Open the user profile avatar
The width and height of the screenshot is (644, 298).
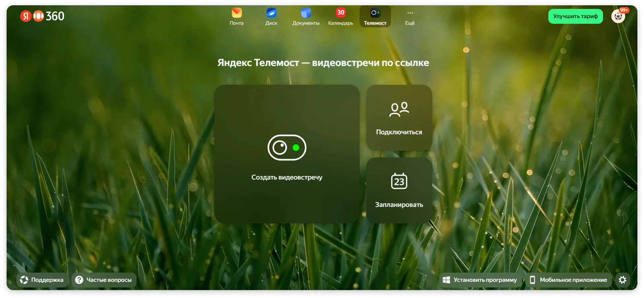[x=618, y=16]
